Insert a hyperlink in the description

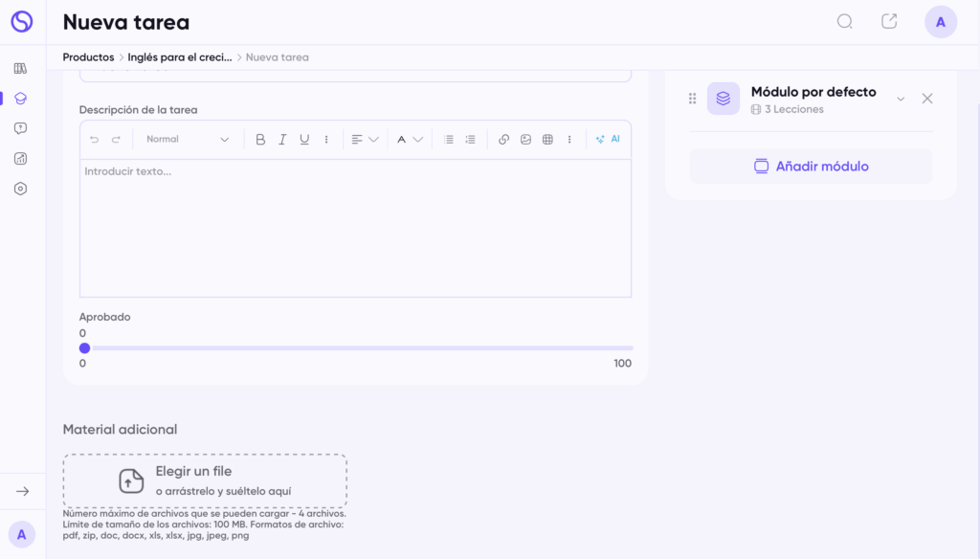point(503,140)
